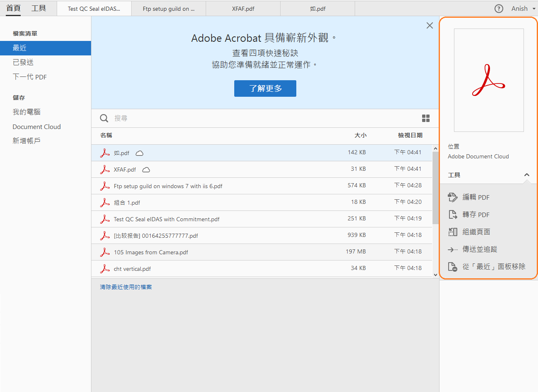Click the PDF icon for 組合 1.pdf
This screenshot has height=392, width=538.
[x=105, y=203]
